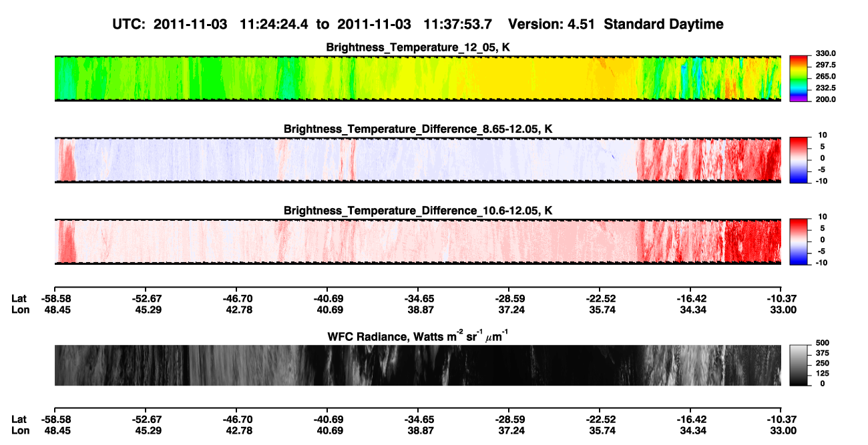Click the bottom axis latitude -22.52 tick

(600, 419)
